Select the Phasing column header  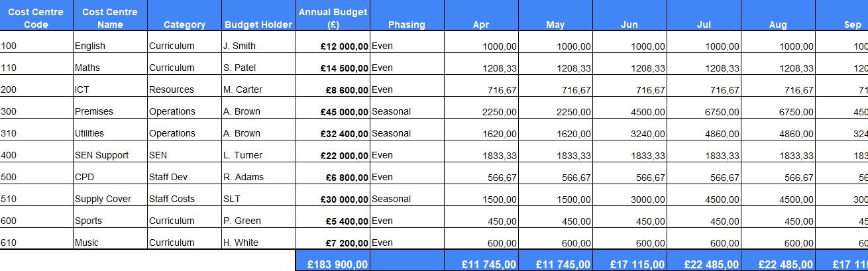coord(407,25)
